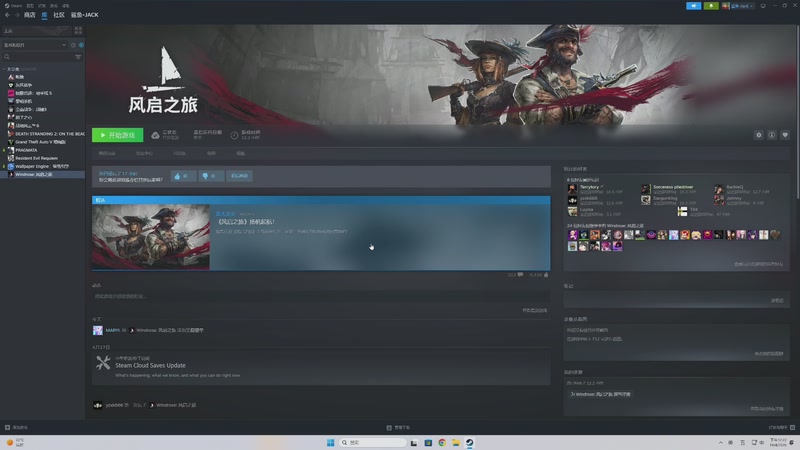Open the JACK profile tab
This screenshot has height=450, width=800.
coord(85,15)
